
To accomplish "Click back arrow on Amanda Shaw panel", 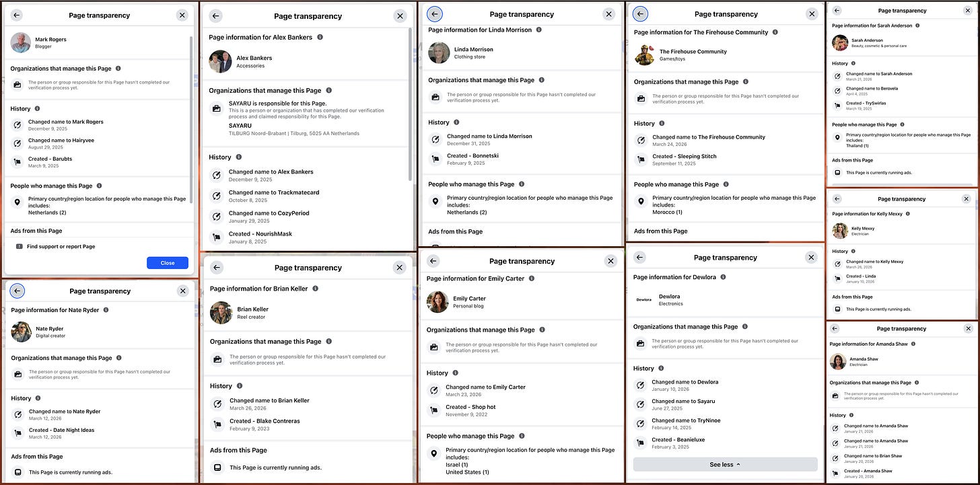I will pos(836,329).
